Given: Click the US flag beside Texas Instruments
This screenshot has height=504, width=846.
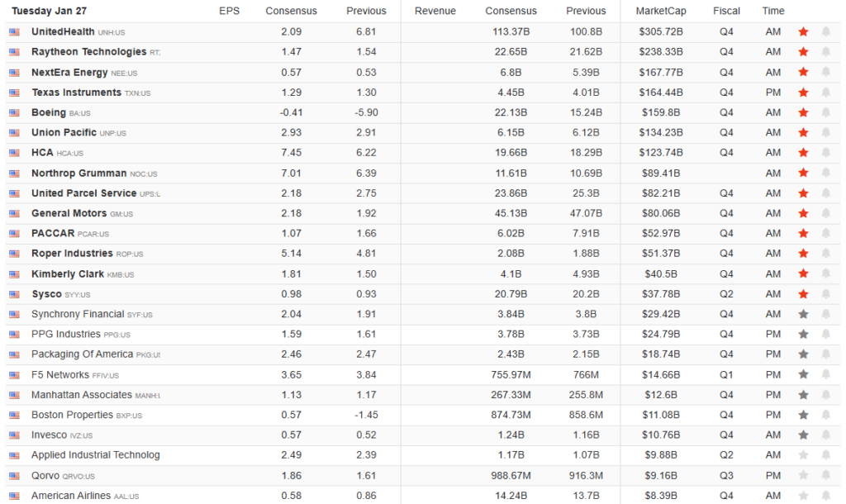Looking at the screenshot, I should 14,93.
